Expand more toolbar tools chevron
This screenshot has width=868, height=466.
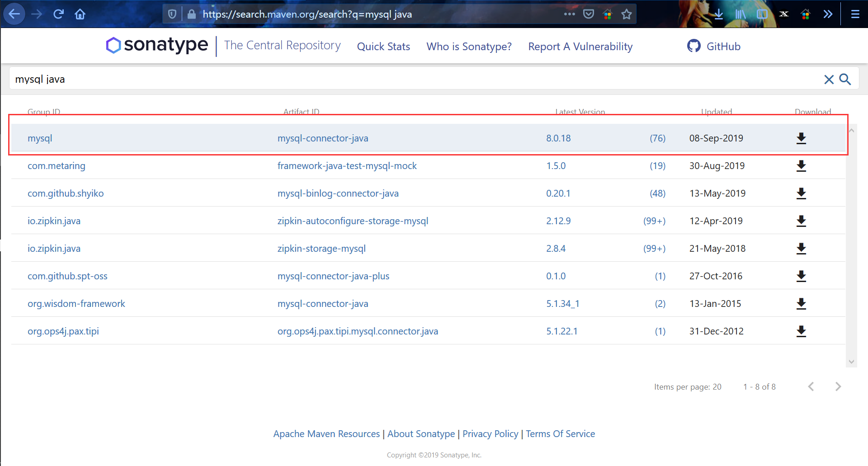coord(828,14)
